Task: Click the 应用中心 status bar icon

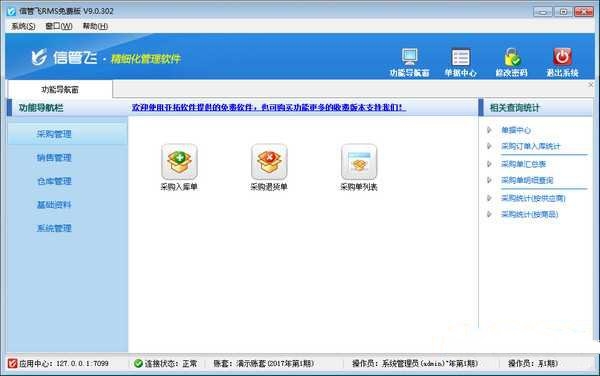Action: pyautogui.click(x=12, y=363)
